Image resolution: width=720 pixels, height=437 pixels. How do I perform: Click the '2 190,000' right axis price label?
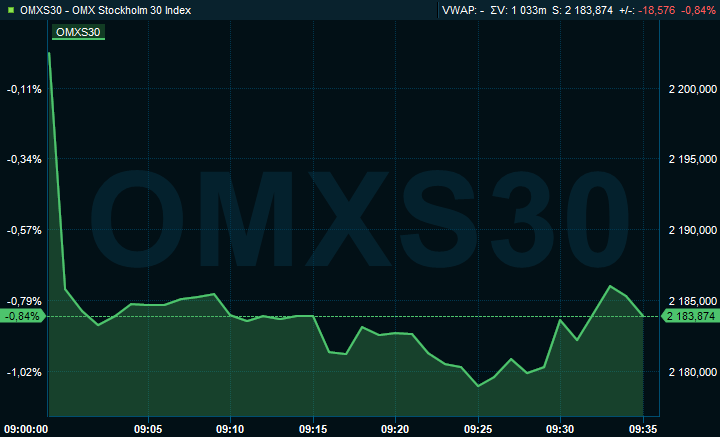(x=693, y=230)
